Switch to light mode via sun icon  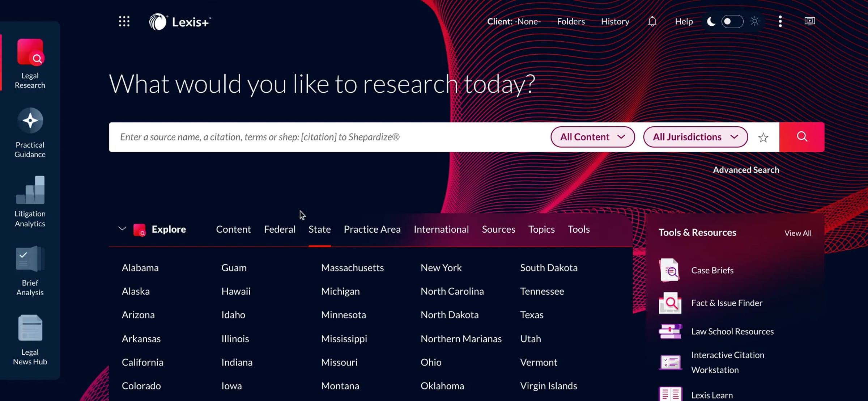(754, 21)
